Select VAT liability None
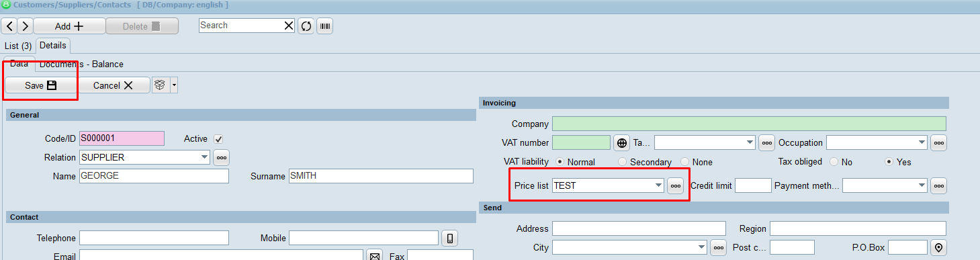Image resolution: width=980 pixels, height=260 pixels. [684, 162]
